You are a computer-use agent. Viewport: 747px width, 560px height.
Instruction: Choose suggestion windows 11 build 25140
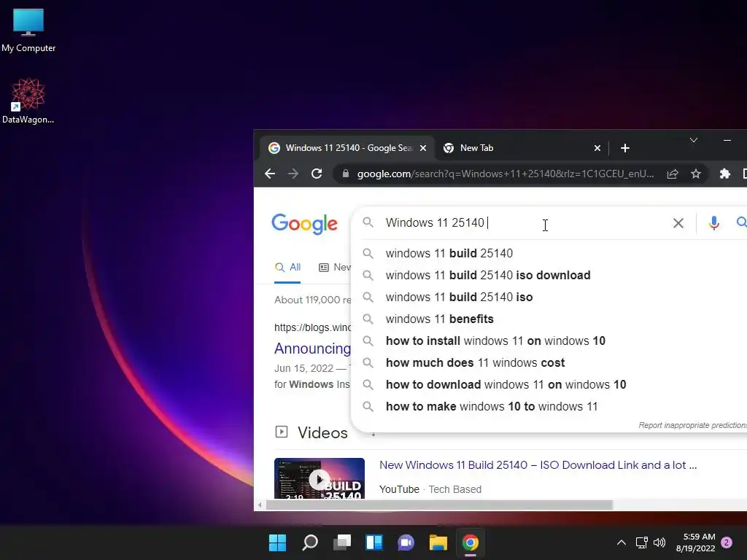449,253
